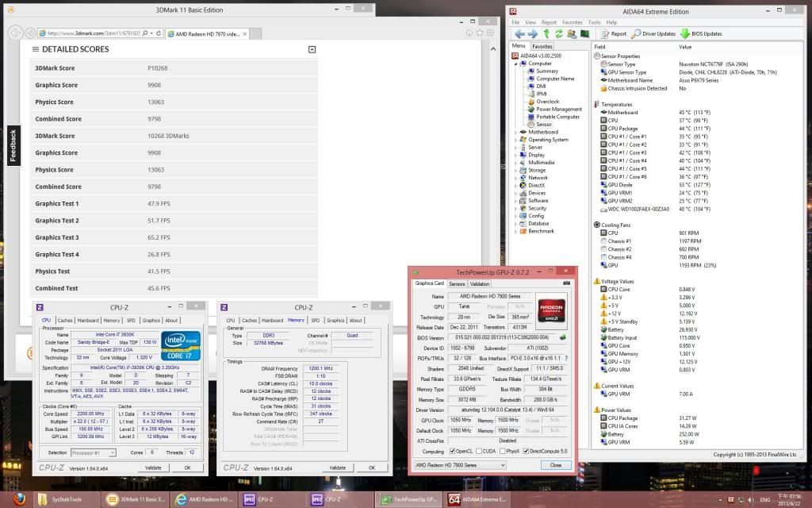Click the browser back button
The height and width of the screenshot is (508, 812).
[16, 33]
